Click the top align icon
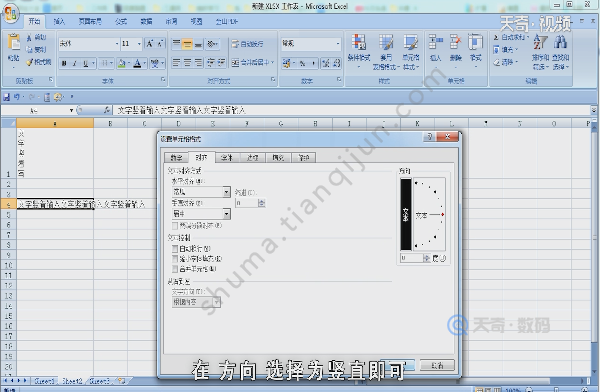 176,44
